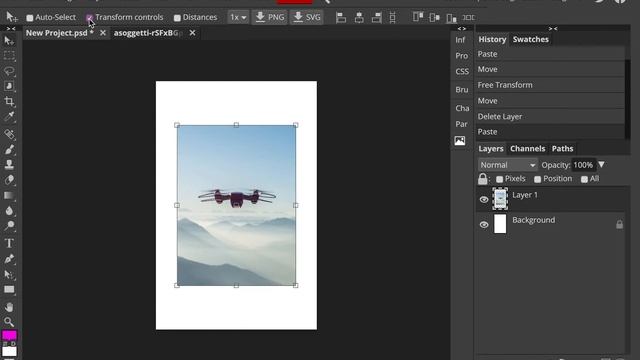Select the Brush tool
Viewport: 640px width, 360px height.
point(9,149)
